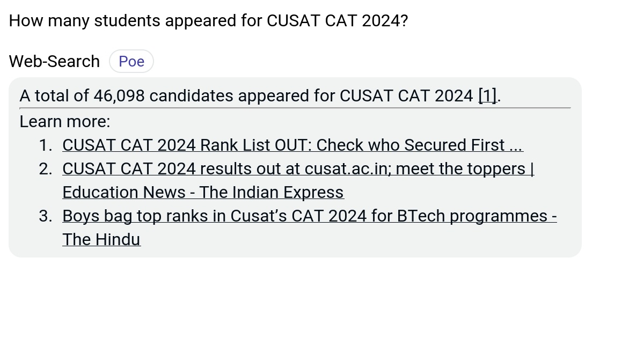Click the numbered item 2 in source list
This screenshot has height=338, width=644.
(x=46, y=168)
